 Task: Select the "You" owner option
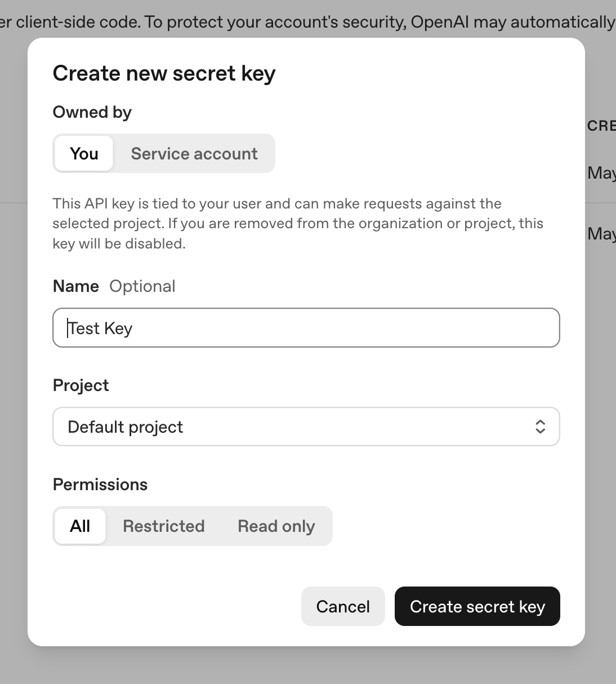84,153
